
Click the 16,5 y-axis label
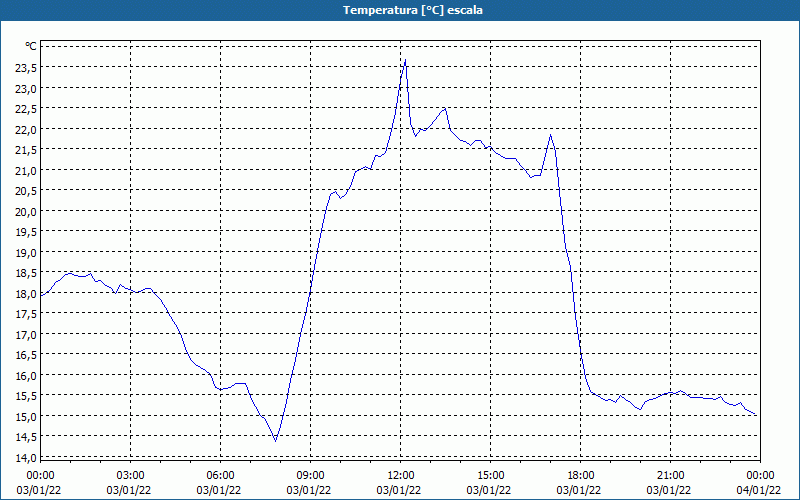click(x=27, y=355)
